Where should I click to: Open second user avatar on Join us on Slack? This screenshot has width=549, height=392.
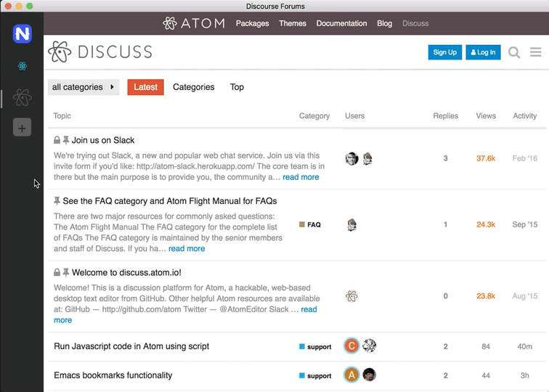pos(367,158)
